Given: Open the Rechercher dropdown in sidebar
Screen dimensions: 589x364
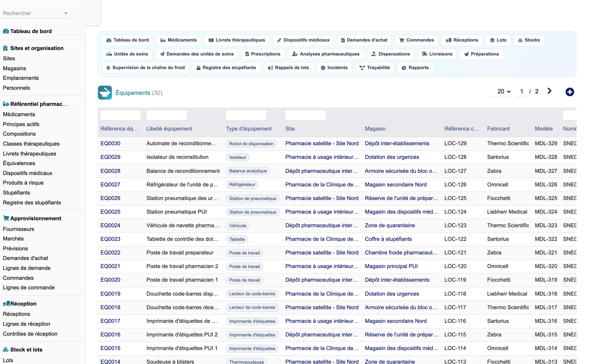Looking at the screenshot, I should pyautogui.click(x=35, y=13).
